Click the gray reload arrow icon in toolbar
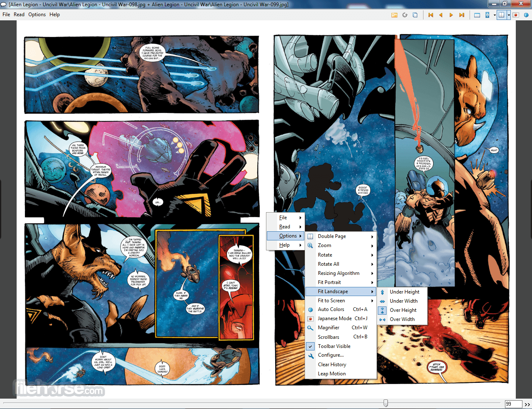The height and width of the screenshot is (409, 532). [x=405, y=15]
